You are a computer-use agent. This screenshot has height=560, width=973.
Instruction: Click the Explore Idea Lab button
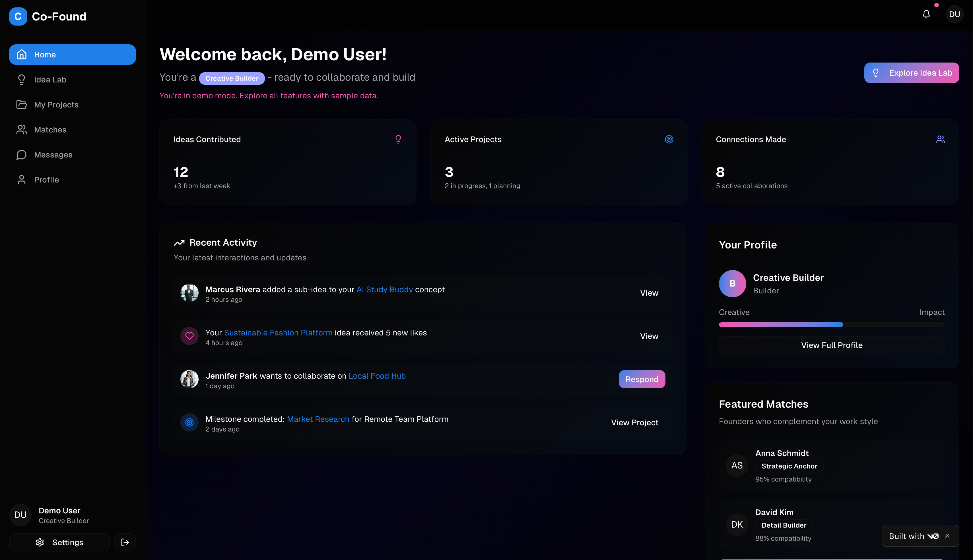[x=912, y=73]
